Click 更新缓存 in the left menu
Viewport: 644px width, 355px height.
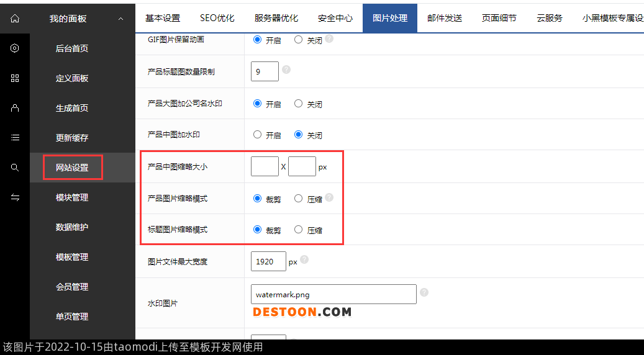pos(72,138)
